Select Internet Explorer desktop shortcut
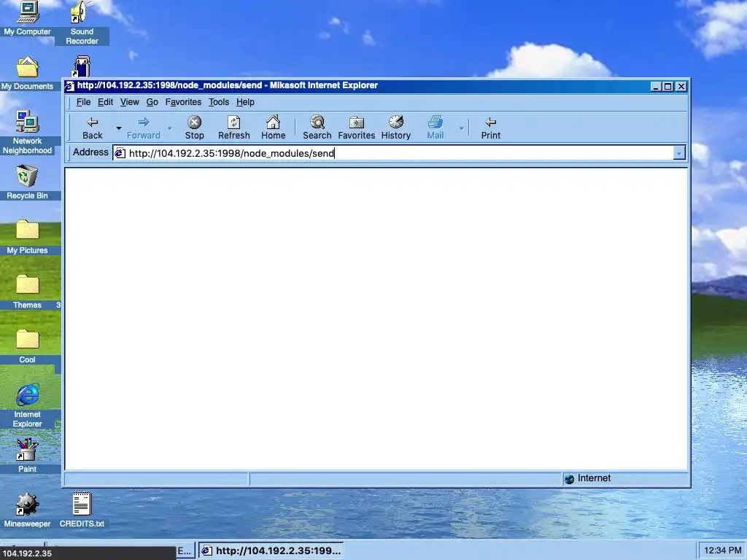Viewport: 747px width, 560px height. pos(27,405)
